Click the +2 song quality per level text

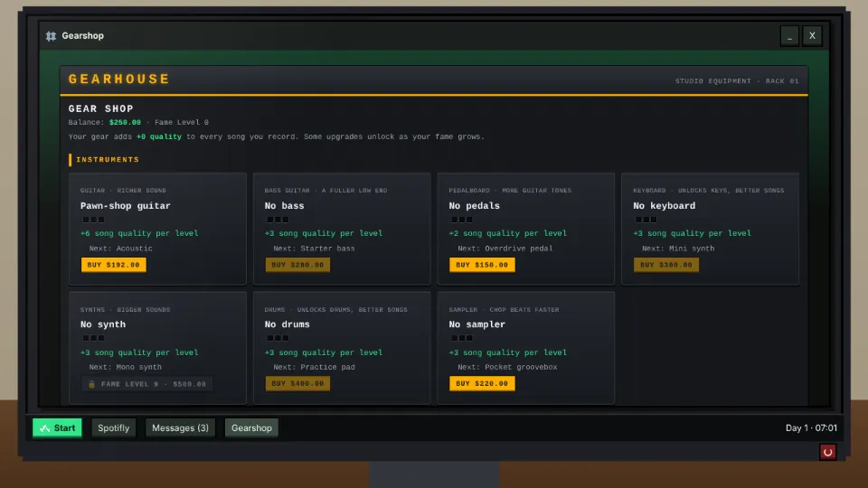point(507,233)
